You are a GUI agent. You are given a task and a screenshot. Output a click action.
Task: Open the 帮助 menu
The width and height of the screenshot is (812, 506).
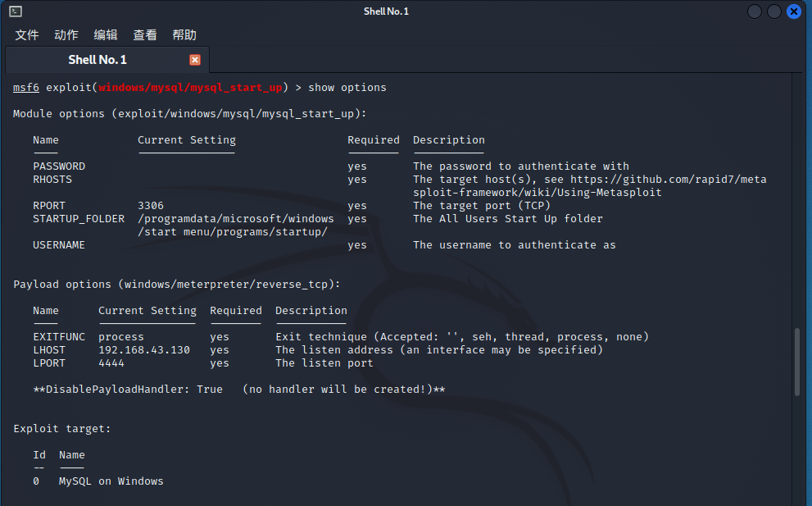tap(184, 35)
